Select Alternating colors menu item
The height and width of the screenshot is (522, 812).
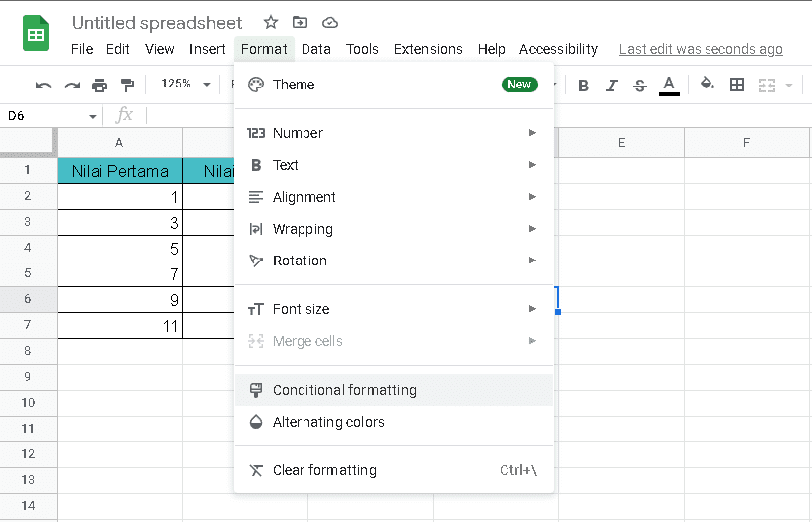(394, 422)
